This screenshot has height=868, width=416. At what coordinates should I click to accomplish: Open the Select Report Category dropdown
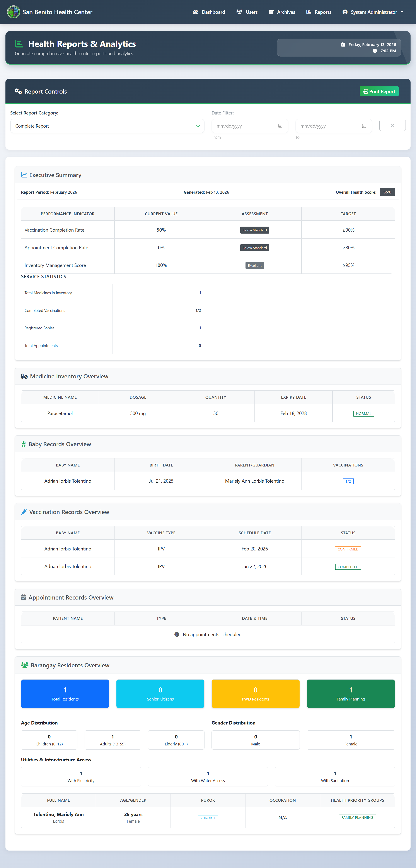click(x=107, y=126)
